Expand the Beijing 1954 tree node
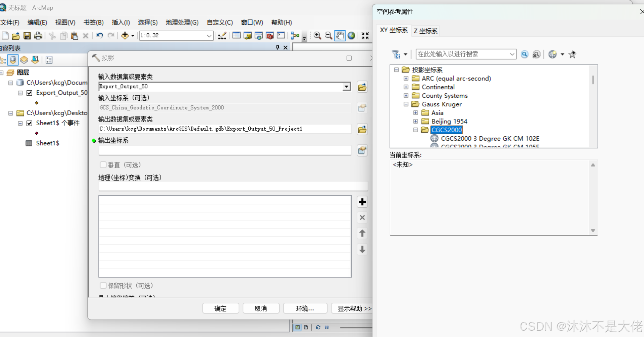 (416, 121)
